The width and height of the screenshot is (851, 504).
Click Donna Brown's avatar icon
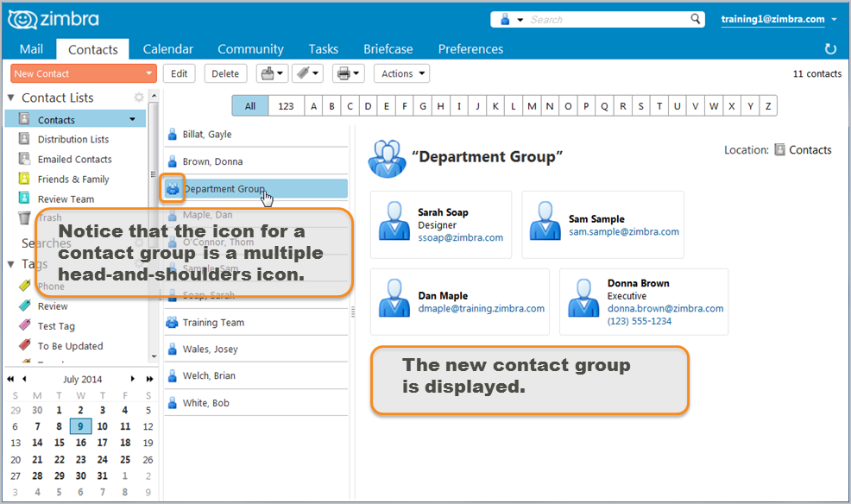[583, 297]
